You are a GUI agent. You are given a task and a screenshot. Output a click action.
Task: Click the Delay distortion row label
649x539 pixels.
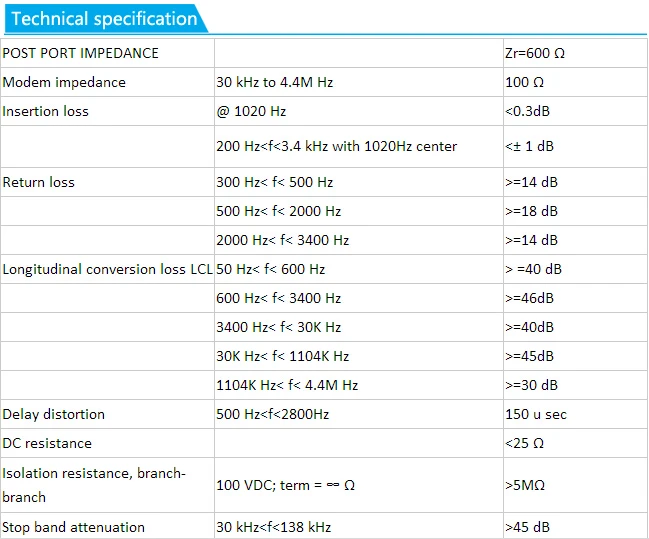(54, 414)
